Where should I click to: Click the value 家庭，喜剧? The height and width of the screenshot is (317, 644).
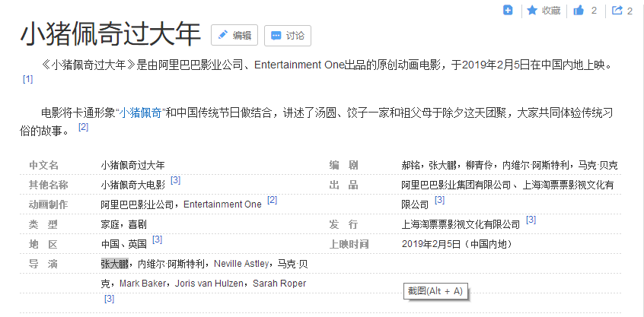click(x=123, y=224)
